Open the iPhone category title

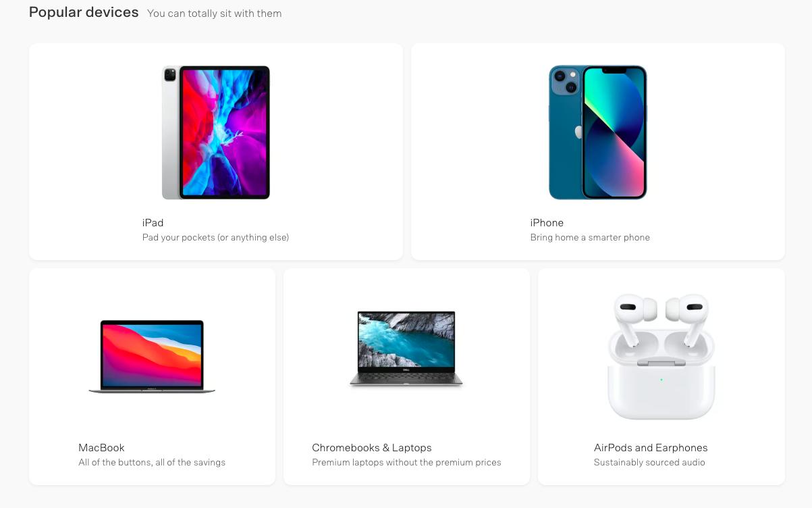(547, 222)
